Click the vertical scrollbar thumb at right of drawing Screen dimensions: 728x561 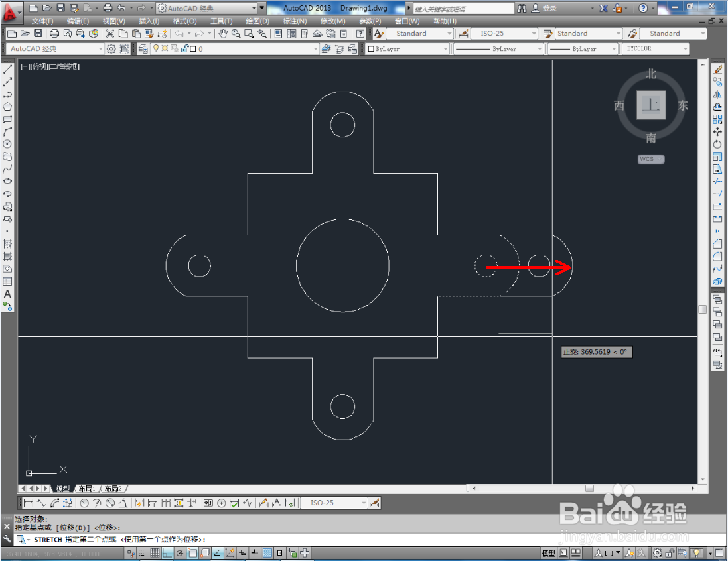point(703,310)
